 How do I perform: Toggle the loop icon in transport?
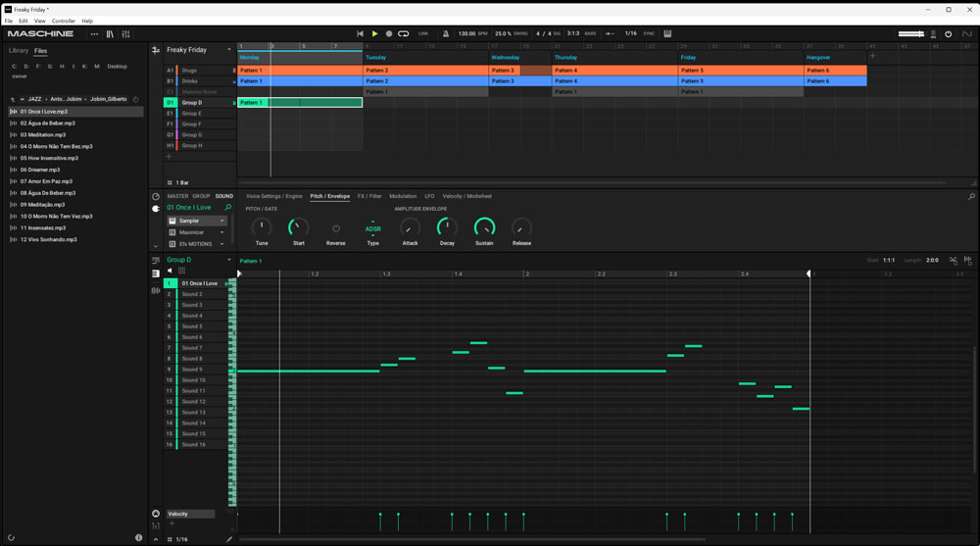[x=404, y=33]
